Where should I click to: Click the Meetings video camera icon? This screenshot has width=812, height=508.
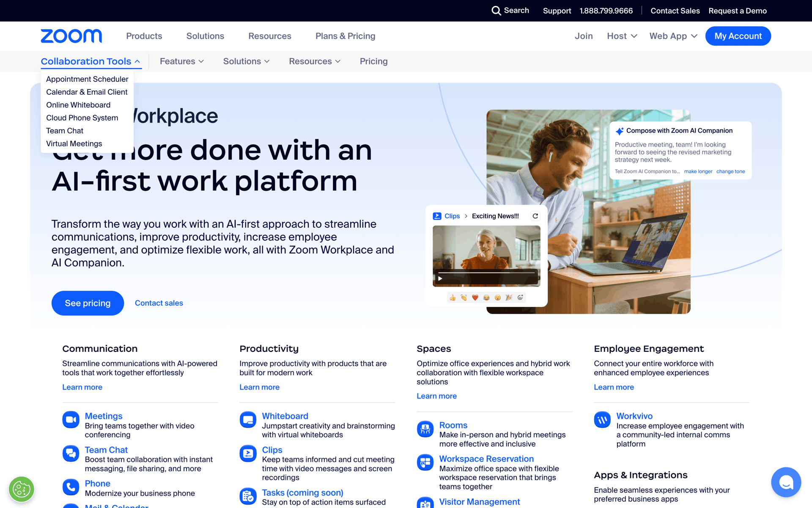point(71,420)
